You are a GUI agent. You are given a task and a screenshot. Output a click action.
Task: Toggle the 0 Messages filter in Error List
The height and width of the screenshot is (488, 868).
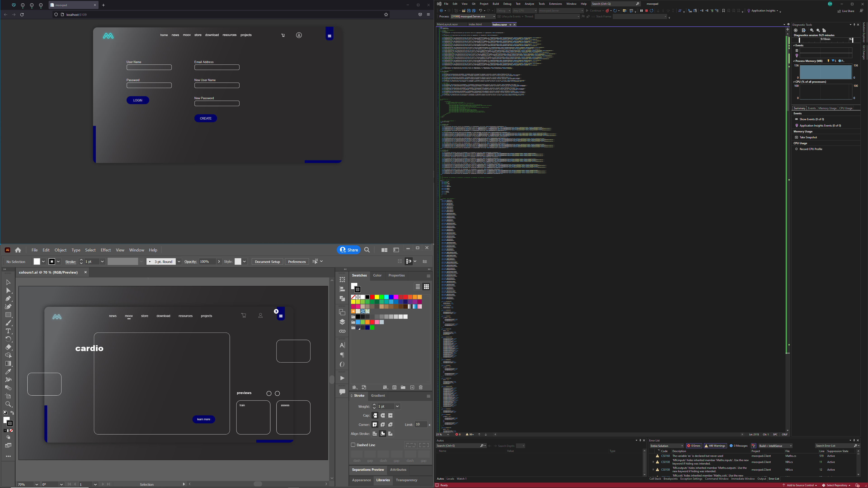pyautogui.click(x=739, y=446)
